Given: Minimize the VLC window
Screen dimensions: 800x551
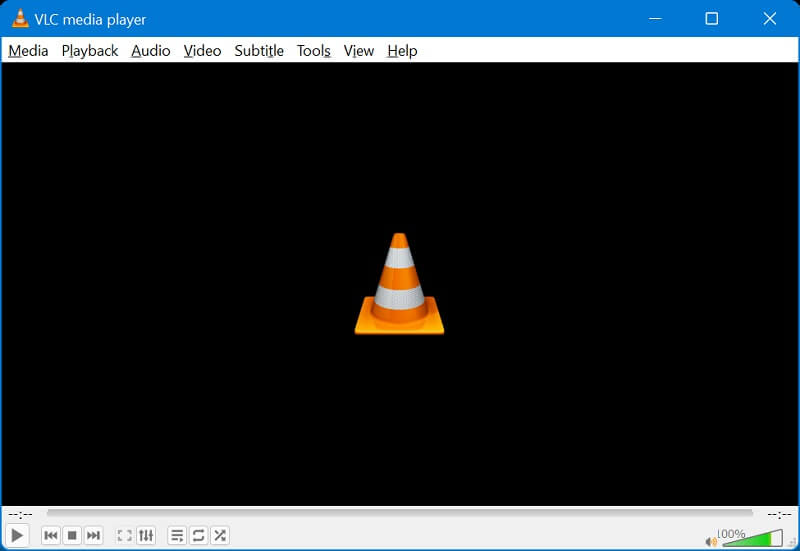Looking at the screenshot, I should 655,19.
